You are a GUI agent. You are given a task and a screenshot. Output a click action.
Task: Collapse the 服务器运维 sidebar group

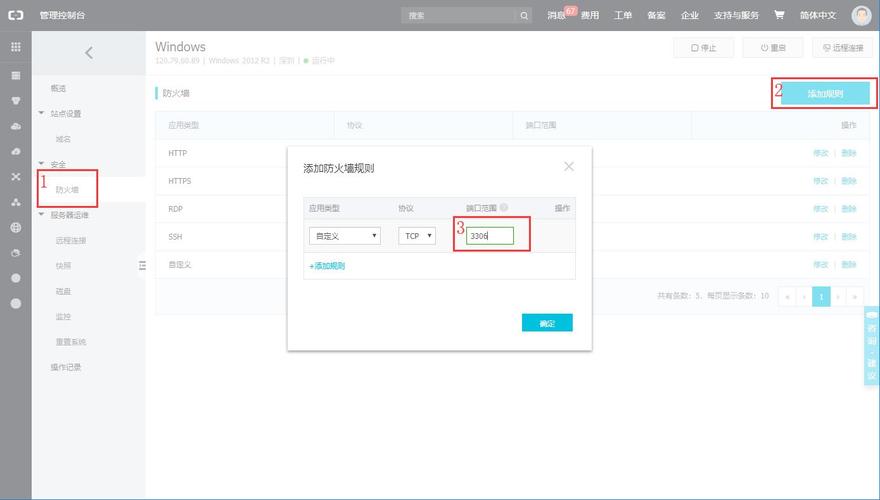(41, 214)
